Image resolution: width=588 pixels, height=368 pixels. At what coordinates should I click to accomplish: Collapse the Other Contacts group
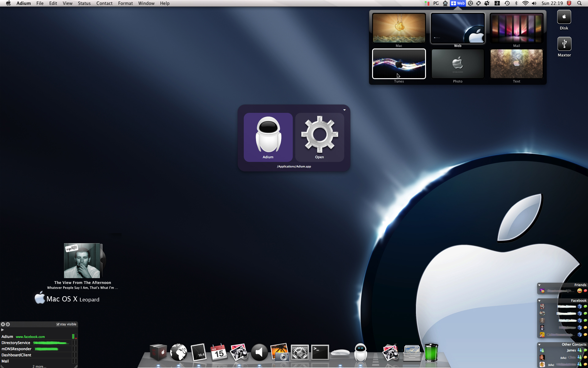(x=539, y=345)
